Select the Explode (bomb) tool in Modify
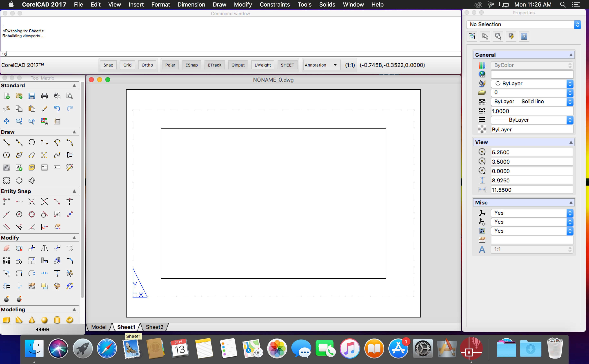The image size is (589, 364). click(7, 299)
